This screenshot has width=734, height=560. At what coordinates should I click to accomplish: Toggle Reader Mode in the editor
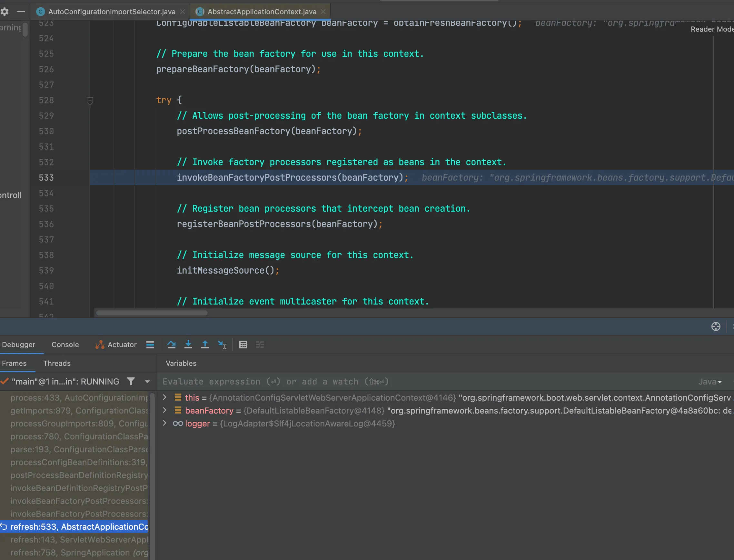pyautogui.click(x=712, y=29)
